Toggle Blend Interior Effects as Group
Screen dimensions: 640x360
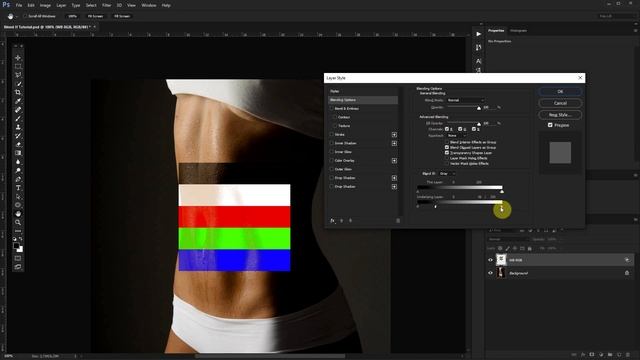(x=447, y=142)
